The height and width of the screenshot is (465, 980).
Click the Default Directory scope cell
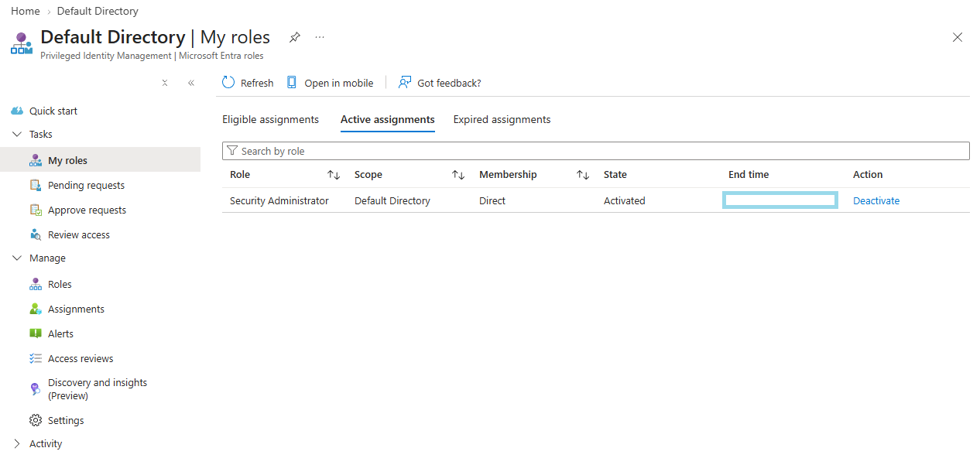[392, 200]
